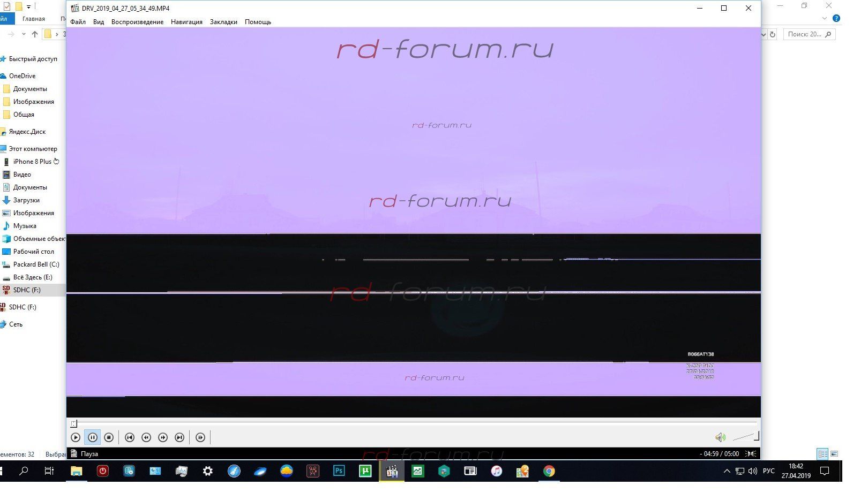Image resolution: width=868 pixels, height=493 pixels.
Task: Step forward one frame
Action: point(200,437)
